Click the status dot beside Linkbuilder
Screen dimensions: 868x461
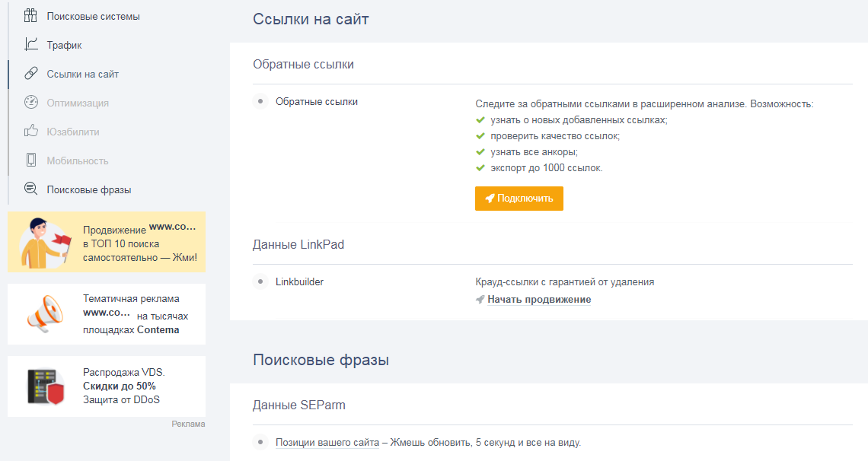pyautogui.click(x=260, y=281)
